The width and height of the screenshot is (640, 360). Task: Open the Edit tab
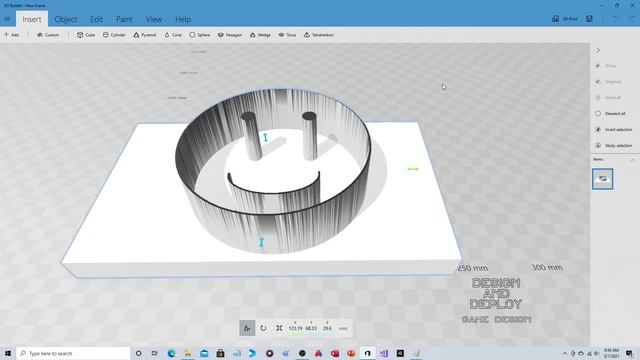pyautogui.click(x=96, y=19)
